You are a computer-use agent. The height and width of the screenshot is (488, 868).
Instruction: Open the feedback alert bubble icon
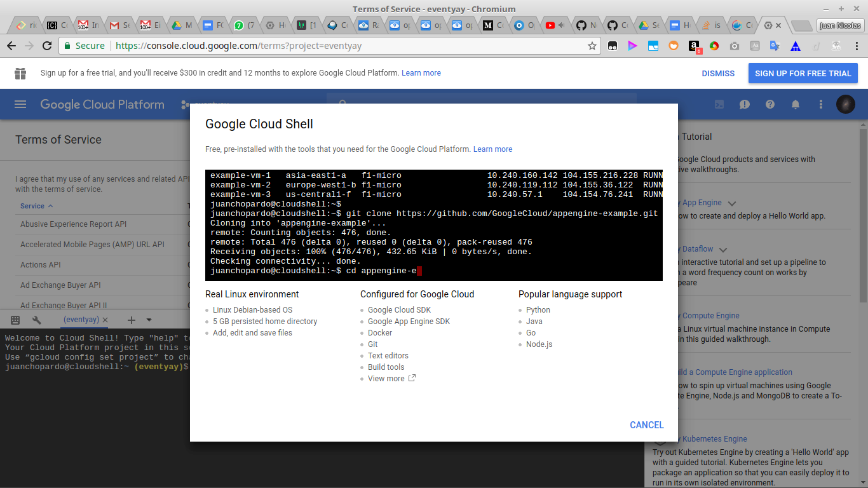pyautogui.click(x=745, y=104)
